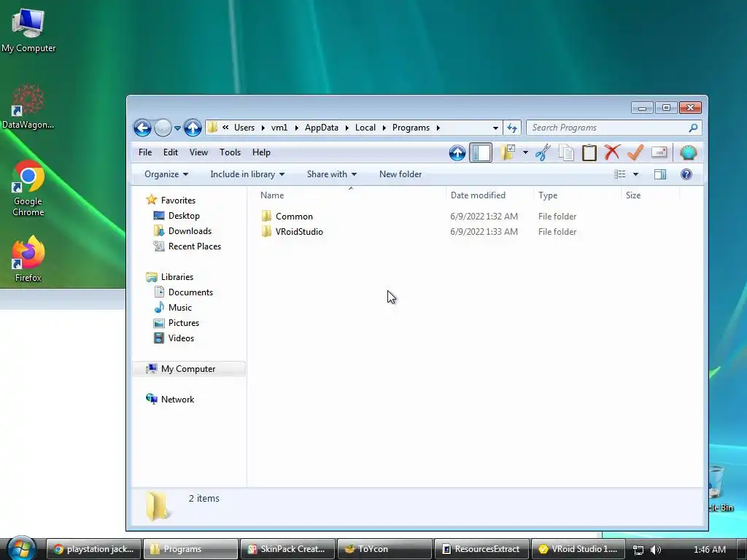Click the red X Delete icon
The width and height of the screenshot is (747, 560).
click(612, 152)
